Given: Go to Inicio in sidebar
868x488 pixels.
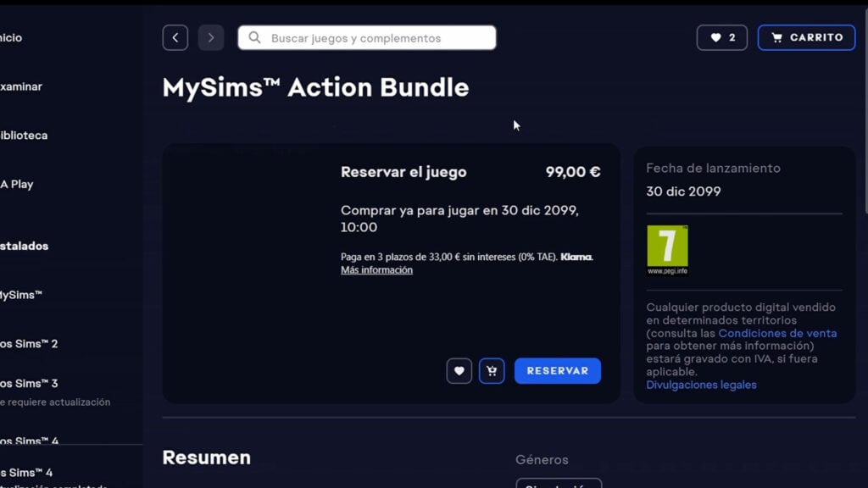Looking at the screenshot, I should 11,37.
